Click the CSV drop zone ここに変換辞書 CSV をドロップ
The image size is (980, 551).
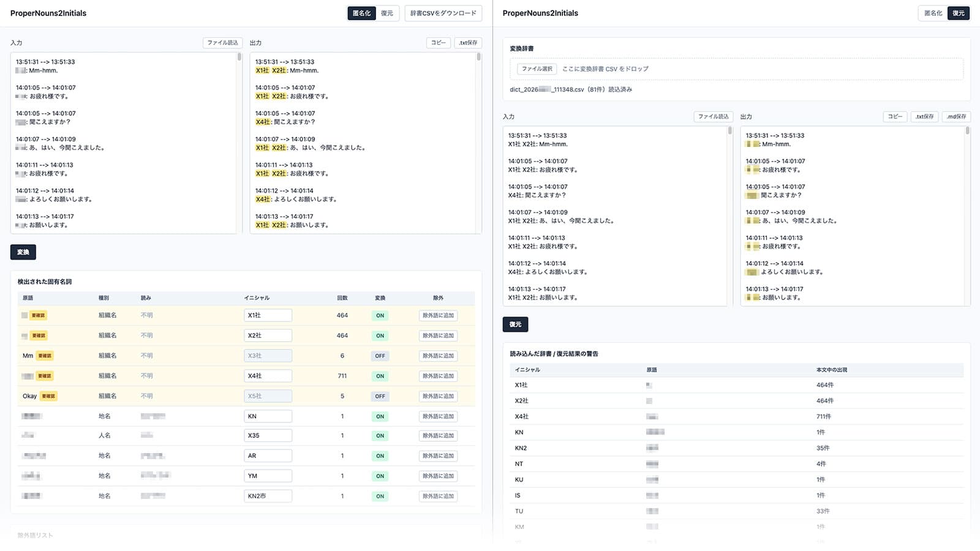tap(736, 69)
